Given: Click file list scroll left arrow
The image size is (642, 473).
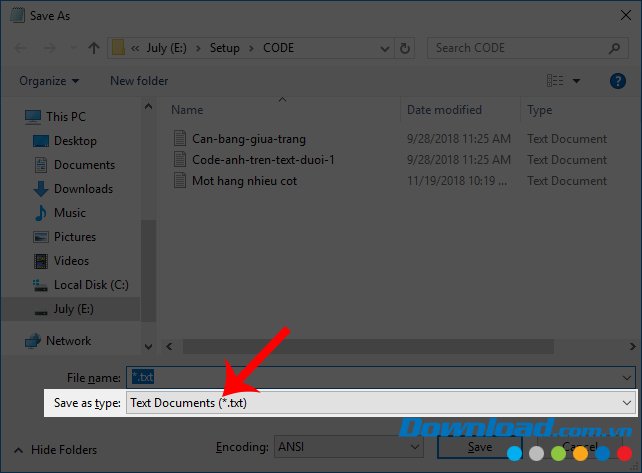Looking at the screenshot, I should click(169, 347).
